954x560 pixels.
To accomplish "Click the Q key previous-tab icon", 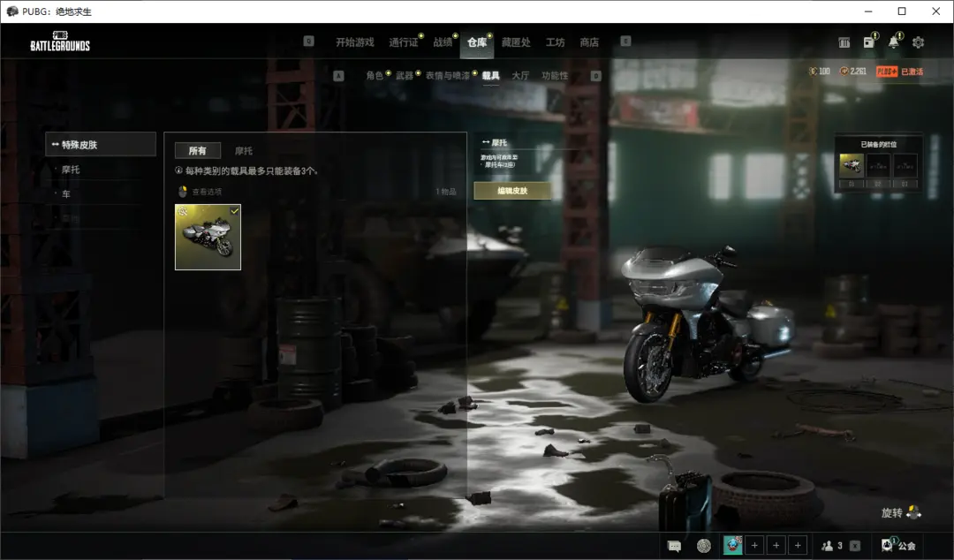I will point(308,42).
